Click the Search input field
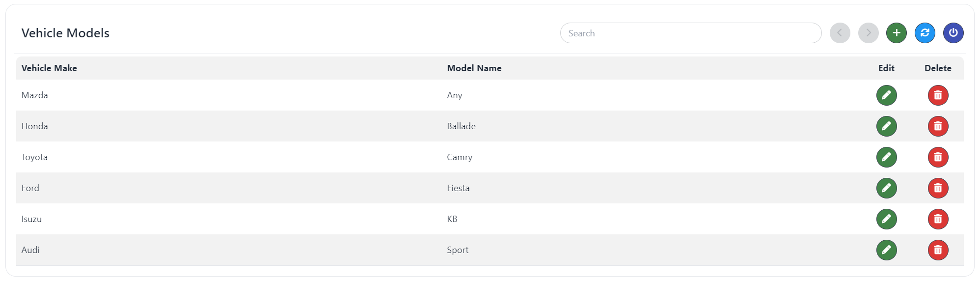 coord(690,33)
